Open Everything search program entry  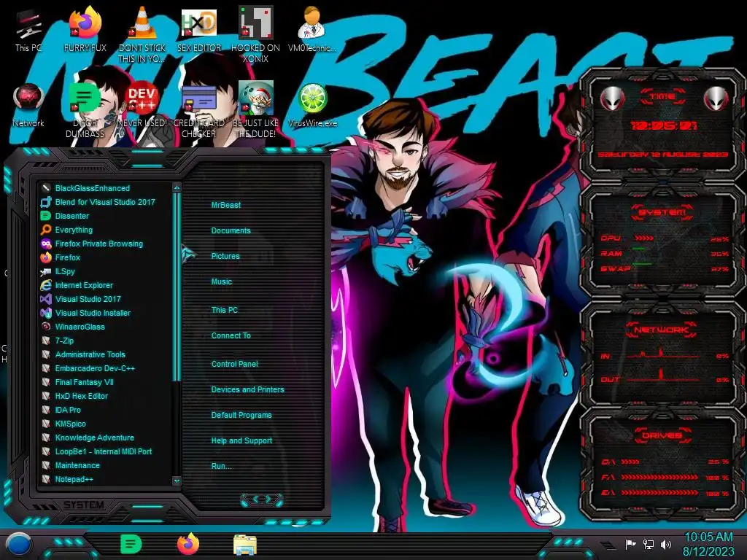click(74, 230)
